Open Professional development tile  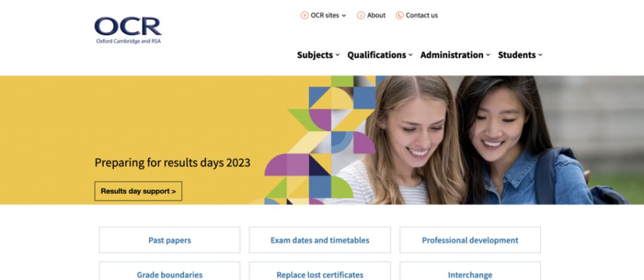tap(470, 240)
